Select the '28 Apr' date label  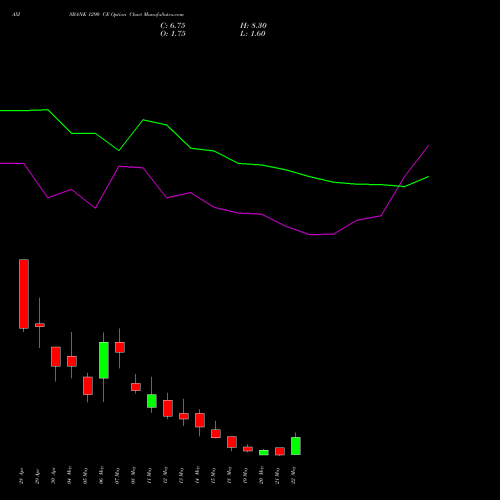[22, 476]
